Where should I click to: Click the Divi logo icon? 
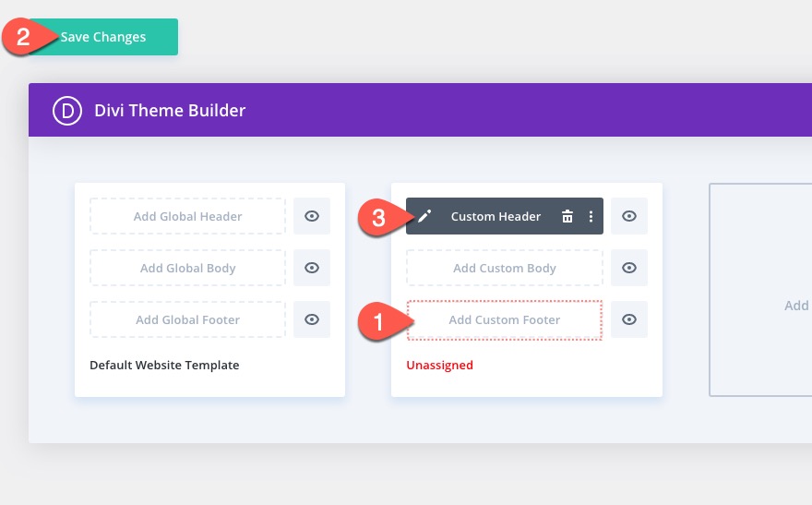[67, 110]
